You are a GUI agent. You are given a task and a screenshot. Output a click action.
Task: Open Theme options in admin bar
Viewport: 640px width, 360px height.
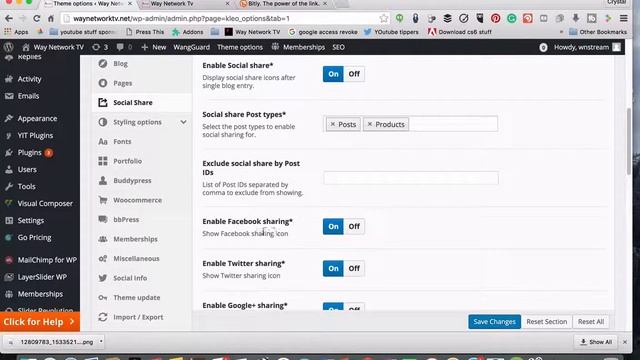[x=240, y=47]
